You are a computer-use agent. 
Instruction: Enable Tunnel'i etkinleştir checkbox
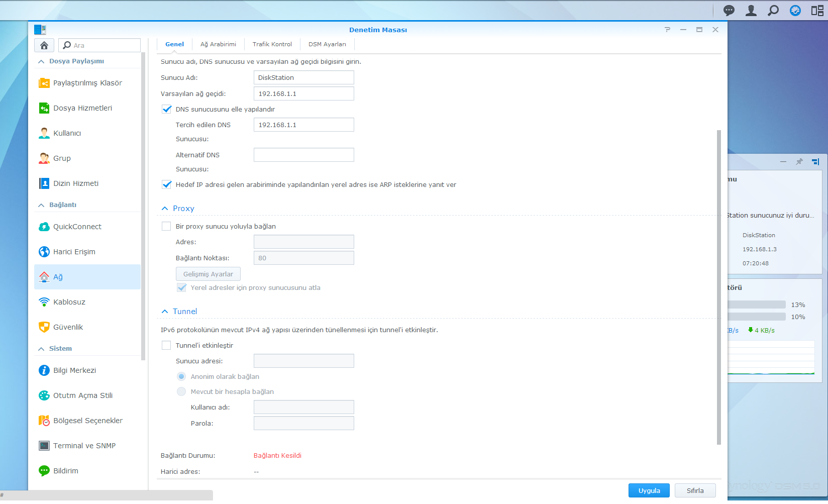[166, 346]
